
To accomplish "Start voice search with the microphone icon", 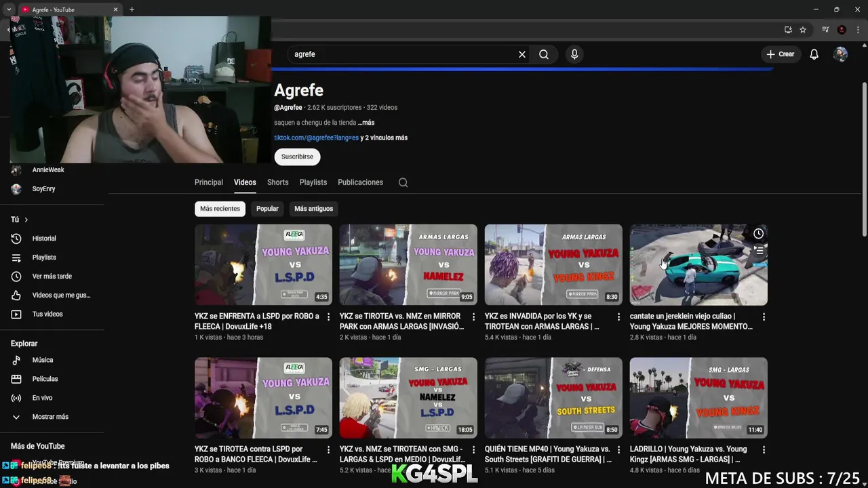I will tap(574, 54).
